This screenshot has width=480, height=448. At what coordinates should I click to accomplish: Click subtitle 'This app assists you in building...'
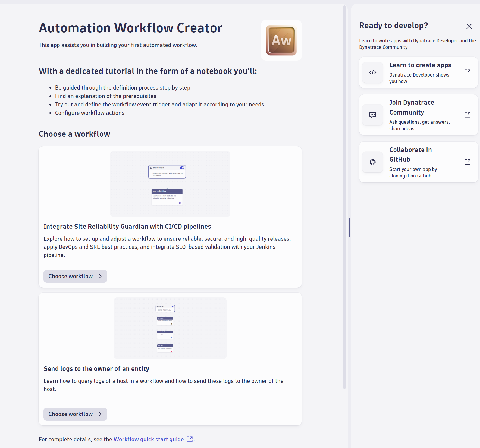[118, 45]
